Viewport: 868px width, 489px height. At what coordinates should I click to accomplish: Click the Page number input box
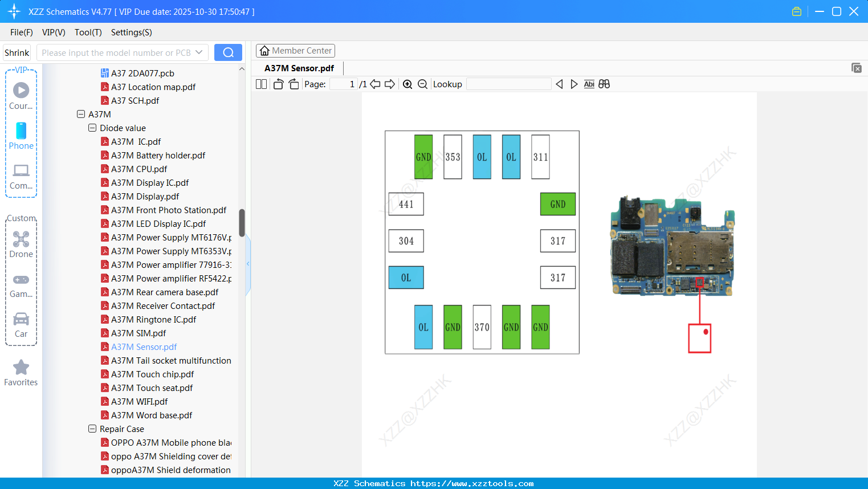(343, 84)
